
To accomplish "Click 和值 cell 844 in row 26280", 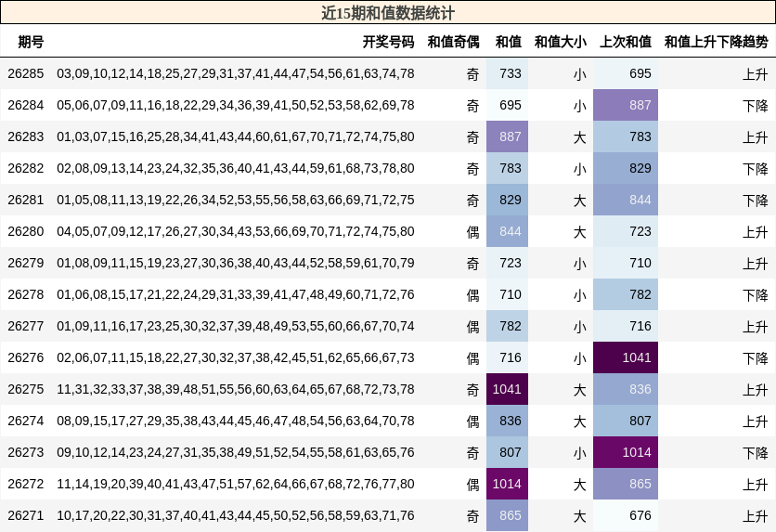I will [x=507, y=231].
